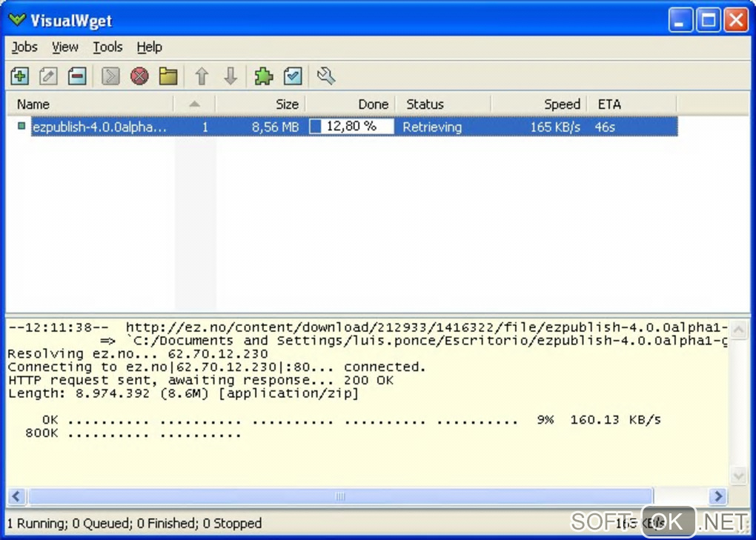756x540 pixels.
Task: Click the 8,56 MB size cell
Action: 275,127
